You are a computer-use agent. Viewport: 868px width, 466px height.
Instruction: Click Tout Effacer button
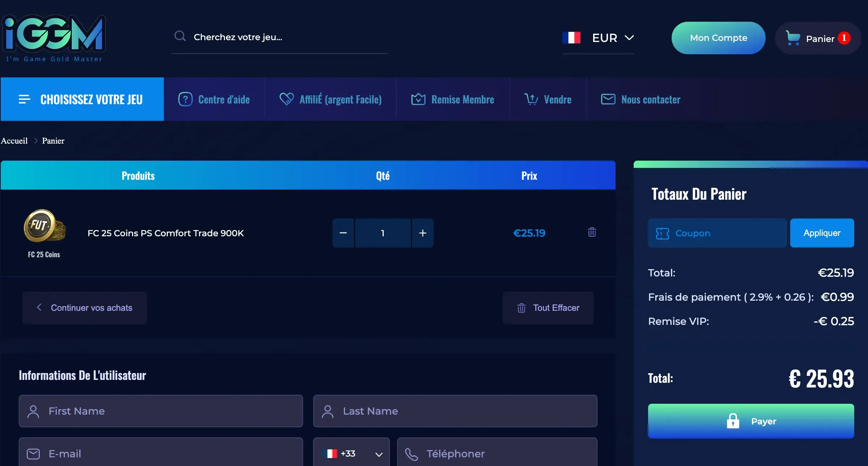click(548, 308)
